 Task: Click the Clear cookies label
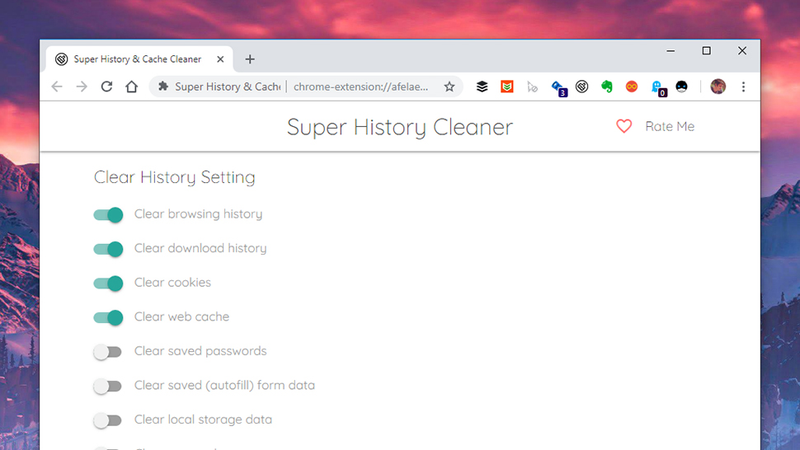tap(172, 282)
